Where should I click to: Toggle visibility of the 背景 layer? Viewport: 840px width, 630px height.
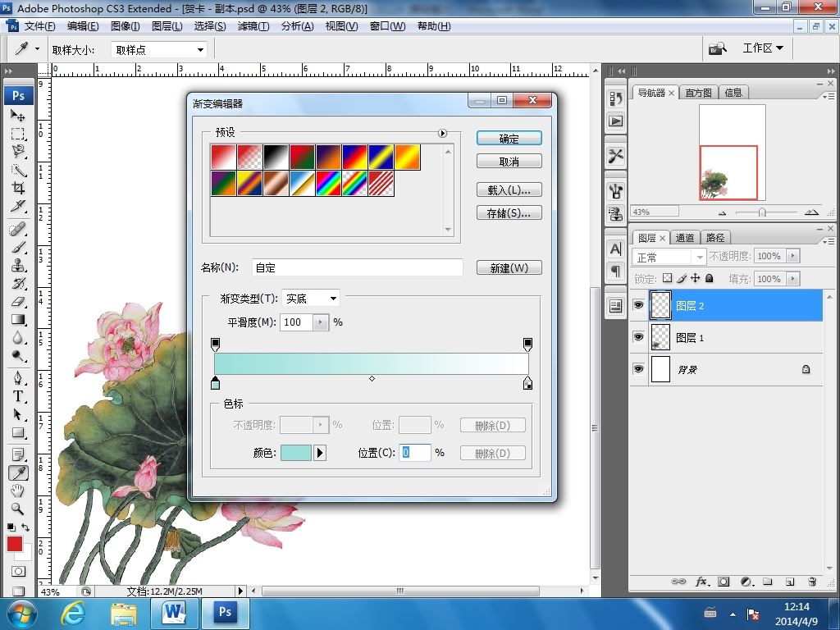(638, 368)
